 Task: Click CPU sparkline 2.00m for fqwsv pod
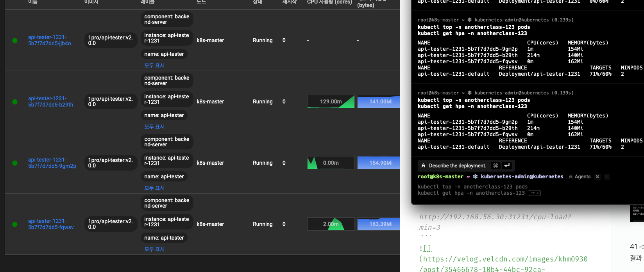pos(331,224)
